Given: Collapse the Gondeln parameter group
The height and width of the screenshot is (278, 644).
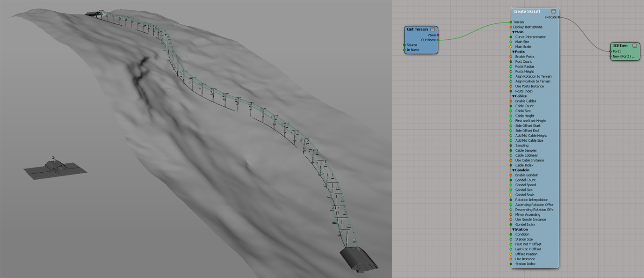Looking at the screenshot, I should (514, 170).
